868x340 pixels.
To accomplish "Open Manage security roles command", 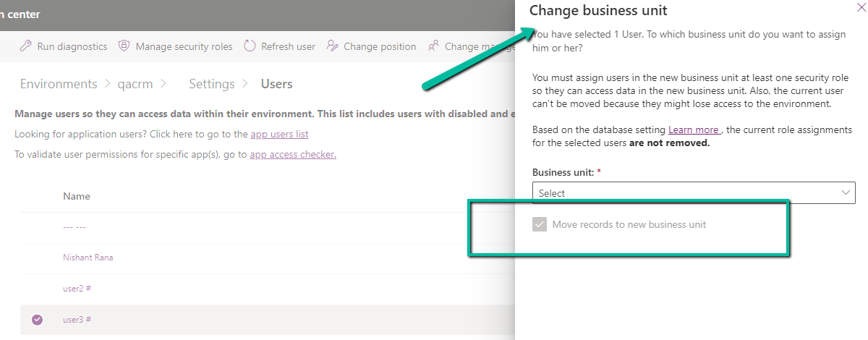I will (x=176, y=46).
